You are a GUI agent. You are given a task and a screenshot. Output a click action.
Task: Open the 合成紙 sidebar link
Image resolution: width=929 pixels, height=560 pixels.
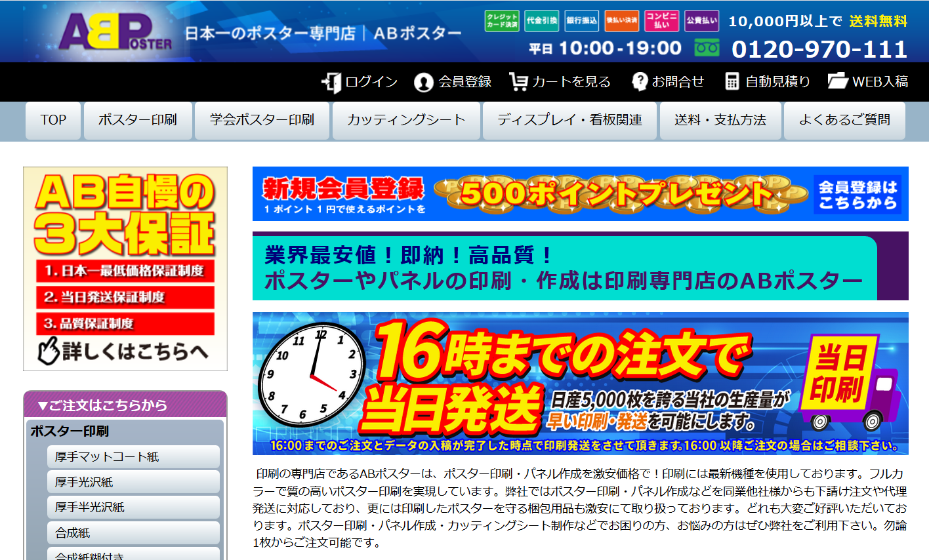(133, 533)
